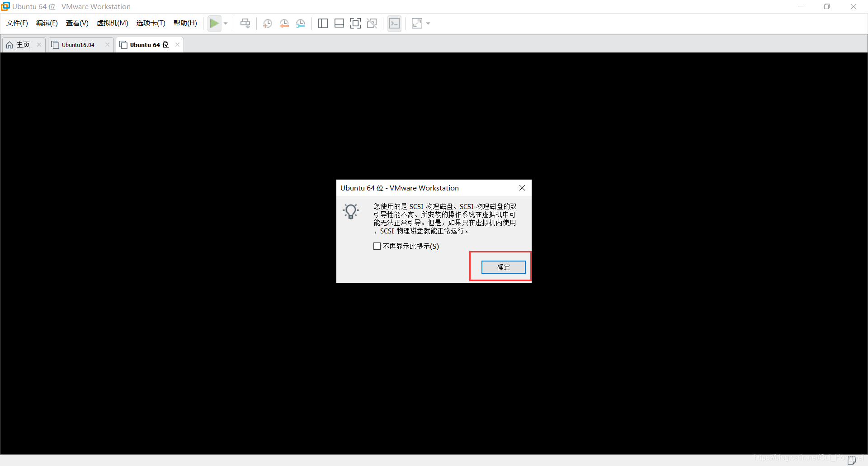868x466 pixels.
Task: Toggle the console view icon
Action: tap(394, 24)
